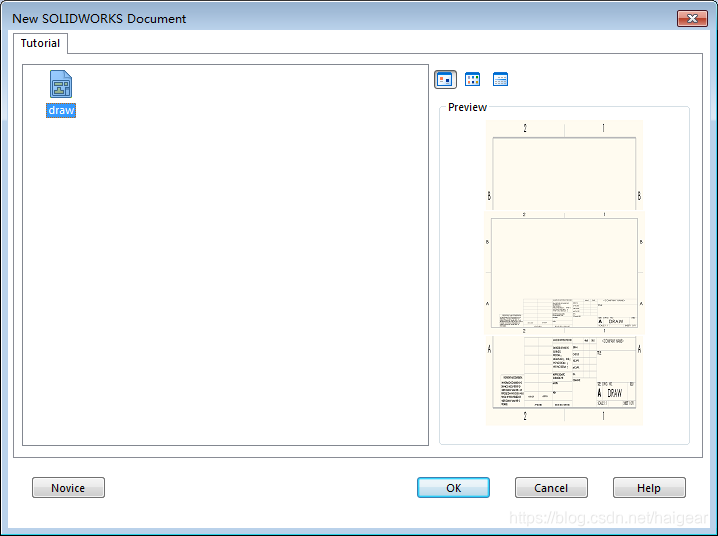Switch to Large Icons view
The width and height of the screenshot is (718, 536).
[445, 79]
